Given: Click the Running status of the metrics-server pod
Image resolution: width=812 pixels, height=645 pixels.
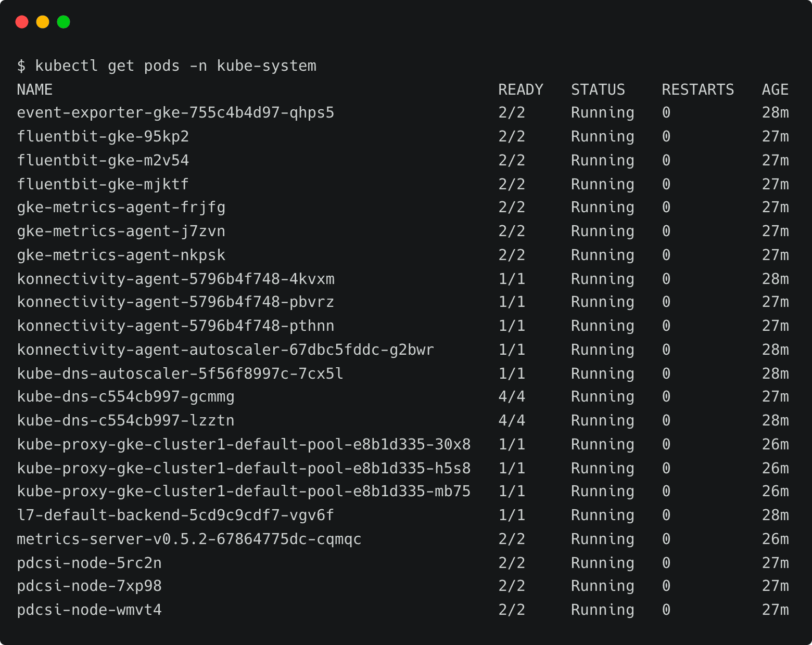Looking at the screenshot, I should click(x=602, y=539).
